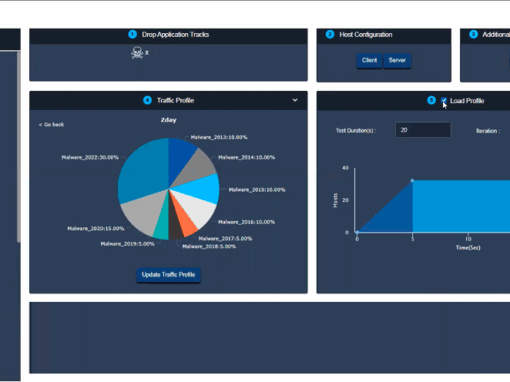Click the skull malware application track icon

point(137,53)
